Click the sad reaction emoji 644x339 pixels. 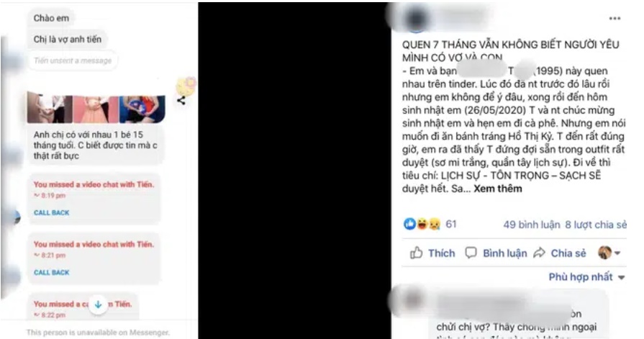(434, 224)
